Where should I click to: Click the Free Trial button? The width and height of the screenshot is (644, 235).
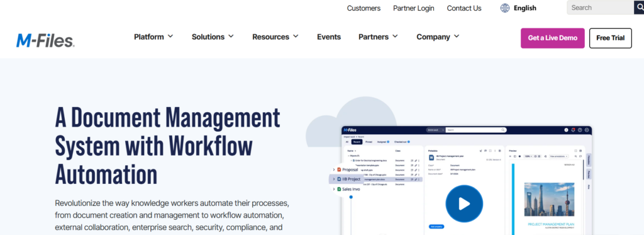coord(610,38)
